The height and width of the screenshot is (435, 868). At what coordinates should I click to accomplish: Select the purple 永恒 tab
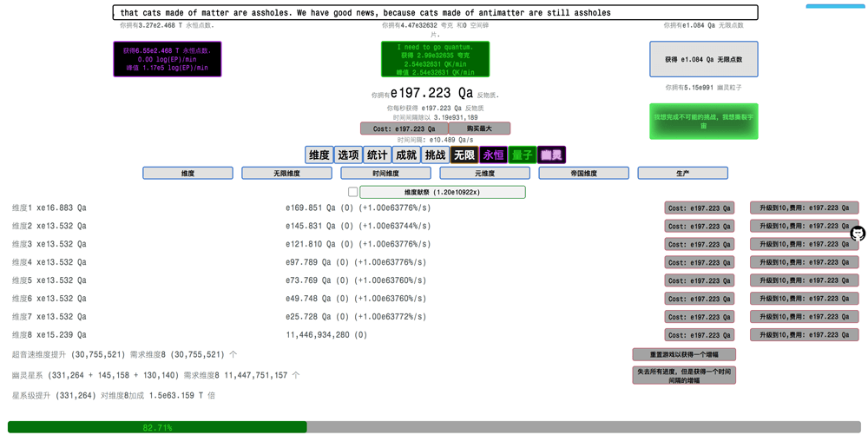493,155
